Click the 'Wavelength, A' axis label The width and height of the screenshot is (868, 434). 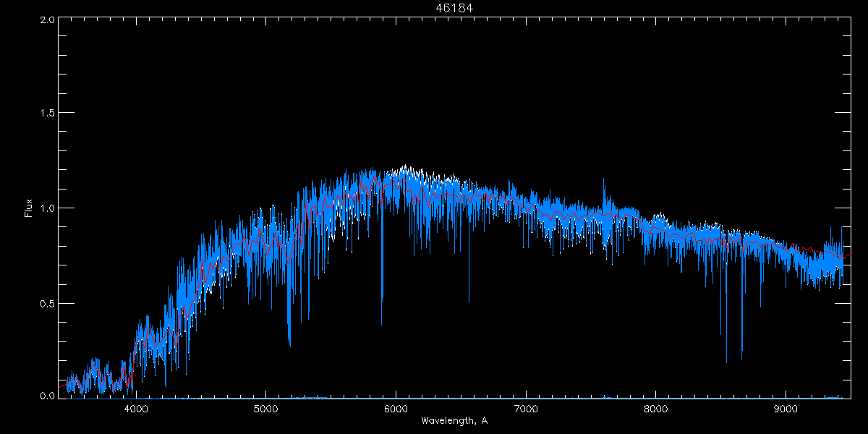click(x=454, y=420)
